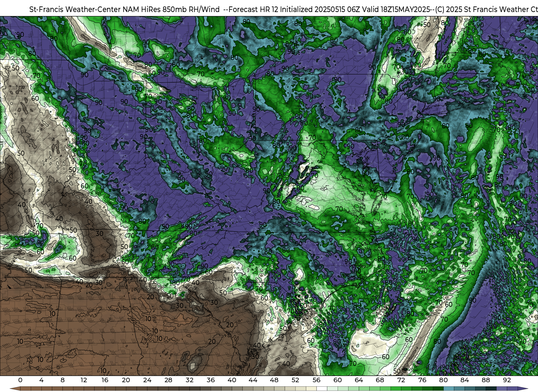Click the colorbar tick label '52'
Image resolution: width=538 pixels, height=392 pixels.
click(x=295, y=380)
